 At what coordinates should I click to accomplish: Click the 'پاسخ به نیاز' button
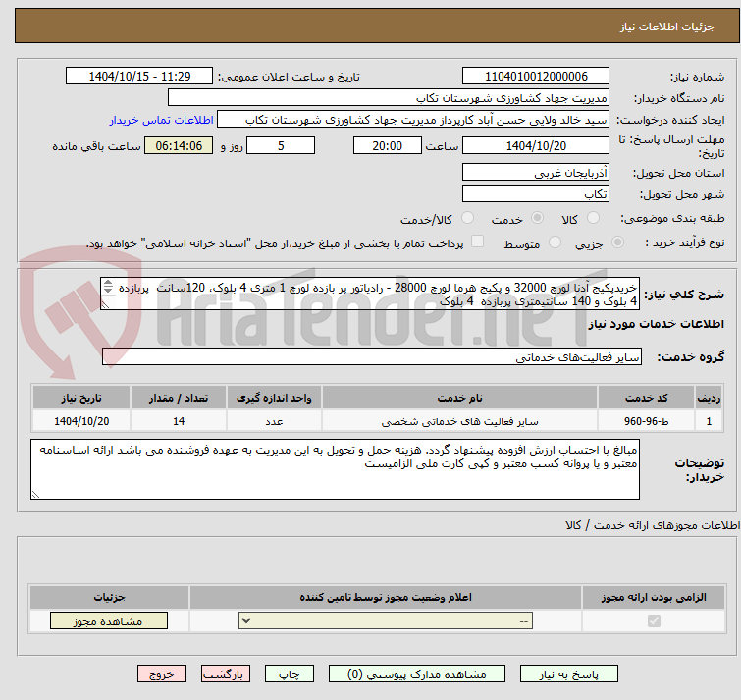click(x=568, y=673)
